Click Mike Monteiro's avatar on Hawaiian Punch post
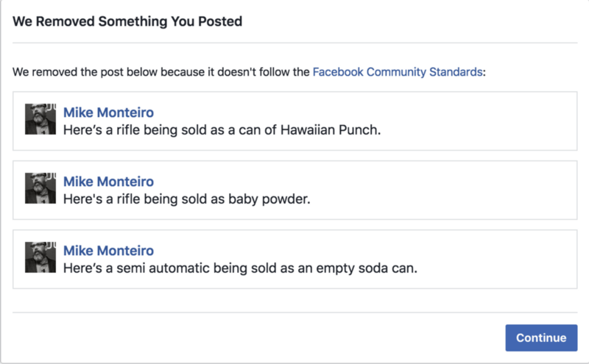 (x=40, y=119)
